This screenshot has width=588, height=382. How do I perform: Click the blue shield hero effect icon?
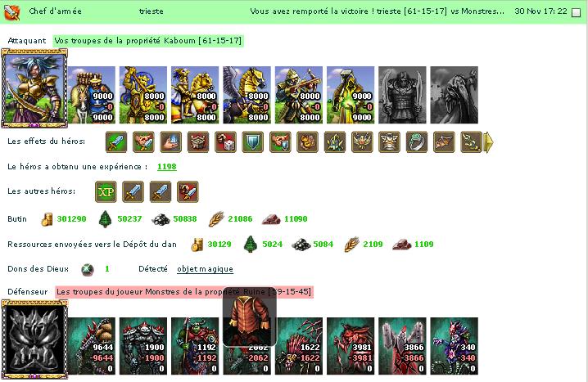(253, 142)
